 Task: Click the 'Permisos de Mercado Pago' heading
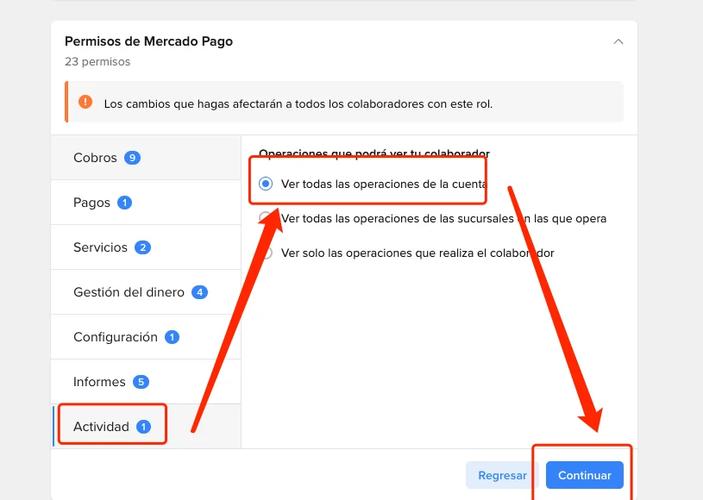148,41
